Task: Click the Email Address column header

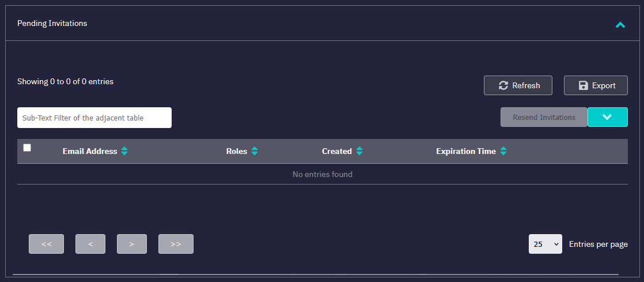Action: tap(90, 151)
